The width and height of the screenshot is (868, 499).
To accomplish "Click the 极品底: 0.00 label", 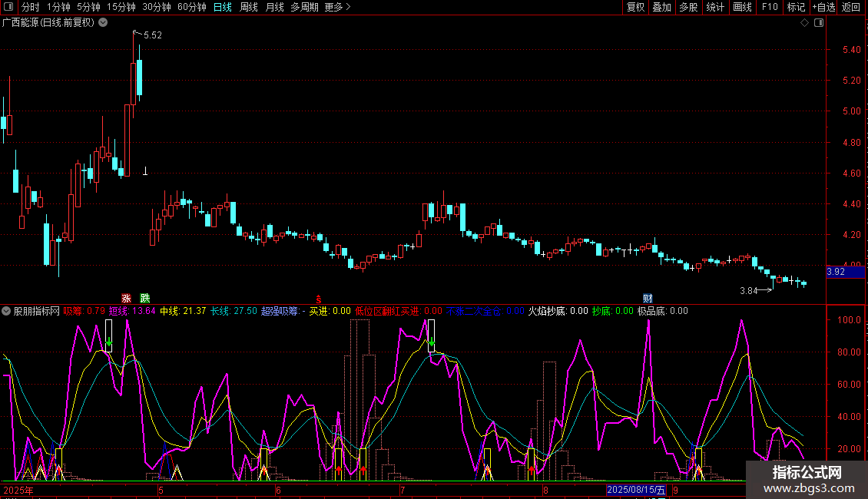I will 663,311.
